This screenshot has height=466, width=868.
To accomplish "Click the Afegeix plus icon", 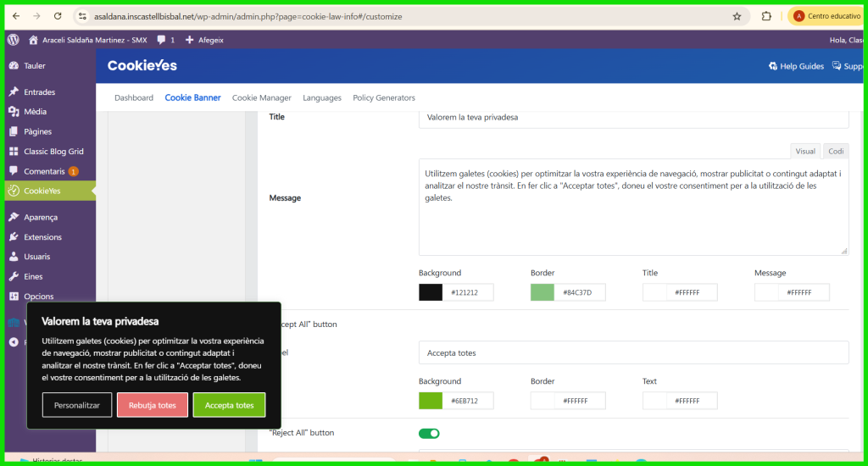I will pyautogui.click(x=189, y=40).
